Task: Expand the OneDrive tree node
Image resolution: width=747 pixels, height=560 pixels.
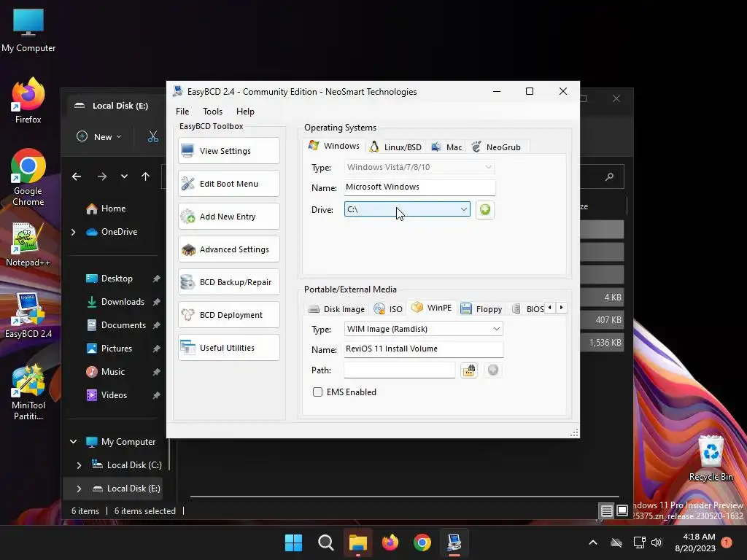Action: click(74, 232)
